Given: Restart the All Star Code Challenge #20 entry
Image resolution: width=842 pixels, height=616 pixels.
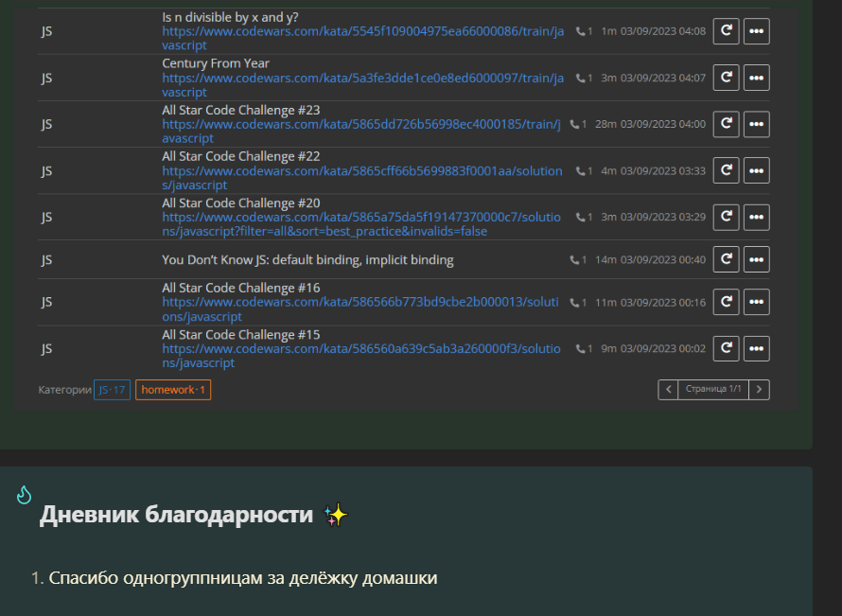Looking at the screenshot, I should click(725, 217).
